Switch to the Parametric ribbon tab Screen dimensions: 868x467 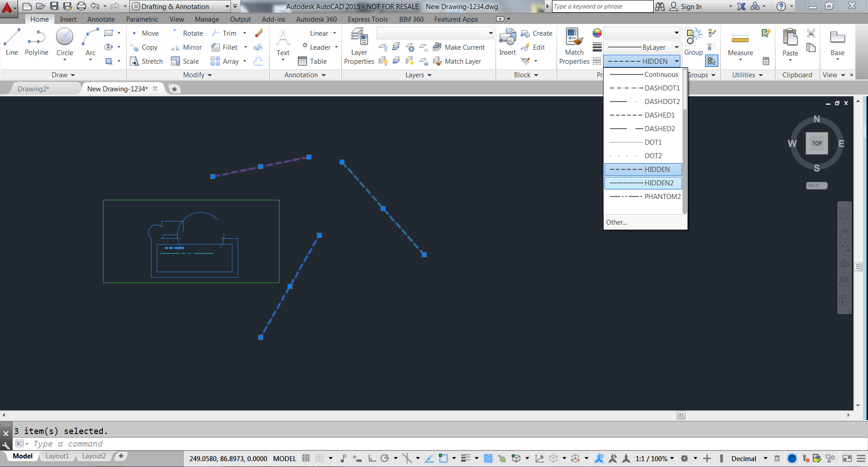click(x=142, y=19)
